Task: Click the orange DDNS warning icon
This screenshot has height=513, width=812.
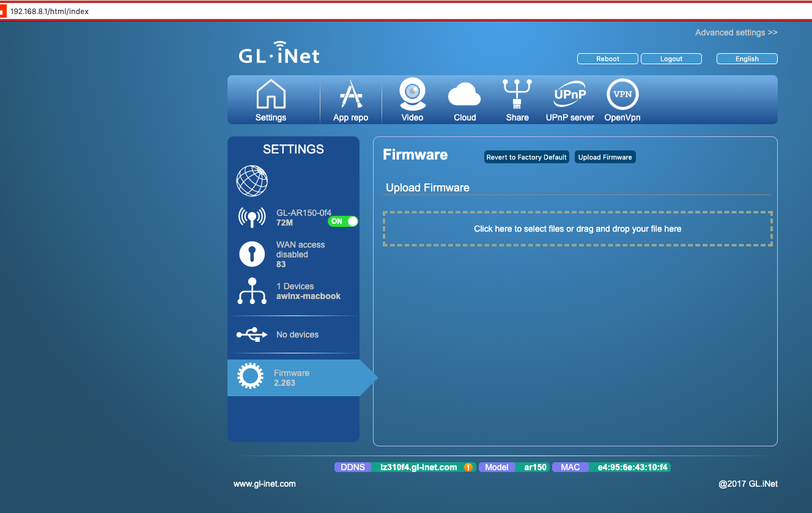Action: [468, 467]
